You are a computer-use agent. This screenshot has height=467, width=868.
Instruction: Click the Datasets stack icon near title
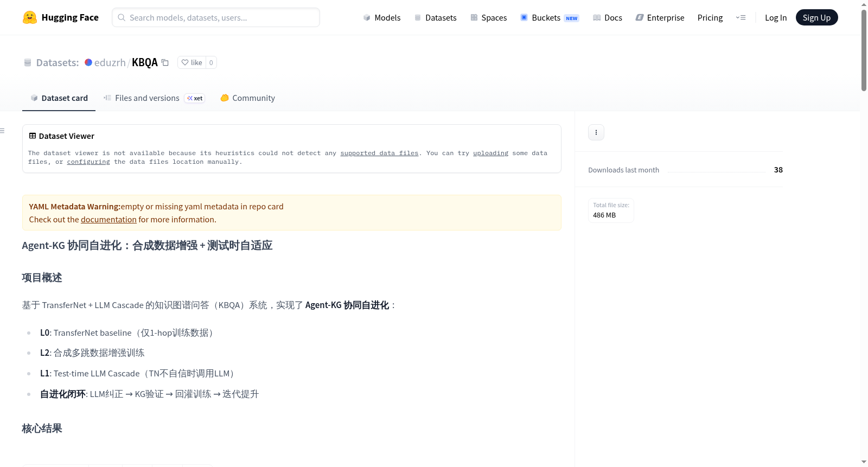click(28, 63)
